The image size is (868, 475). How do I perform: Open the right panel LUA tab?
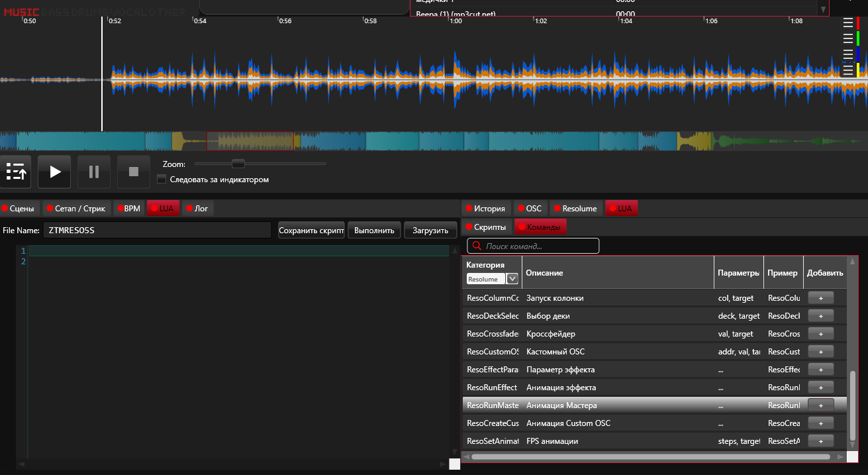point(621,208)
